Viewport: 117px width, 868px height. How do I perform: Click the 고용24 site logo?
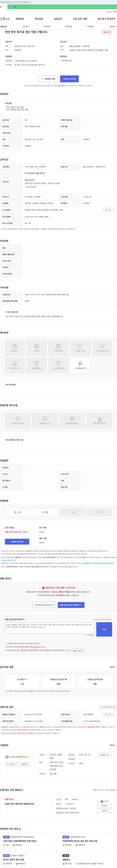4,19
